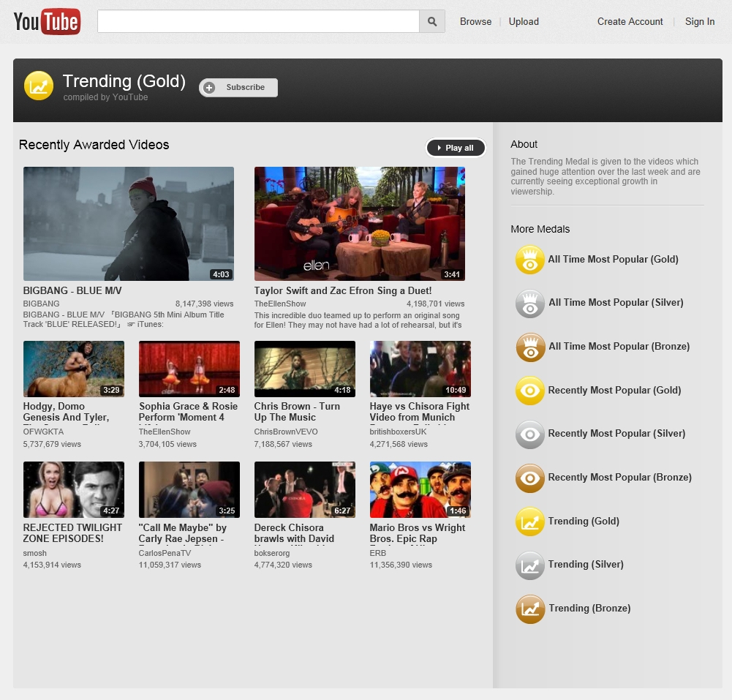Viewport: 732px width, 700px height.
Task: Subscribe to the Trending (Gold) channel
Action: click(x=238, y=88)
